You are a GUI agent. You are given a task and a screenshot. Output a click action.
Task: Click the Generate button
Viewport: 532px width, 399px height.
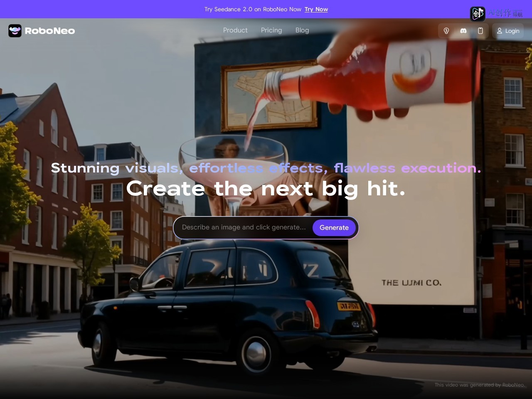334,228
